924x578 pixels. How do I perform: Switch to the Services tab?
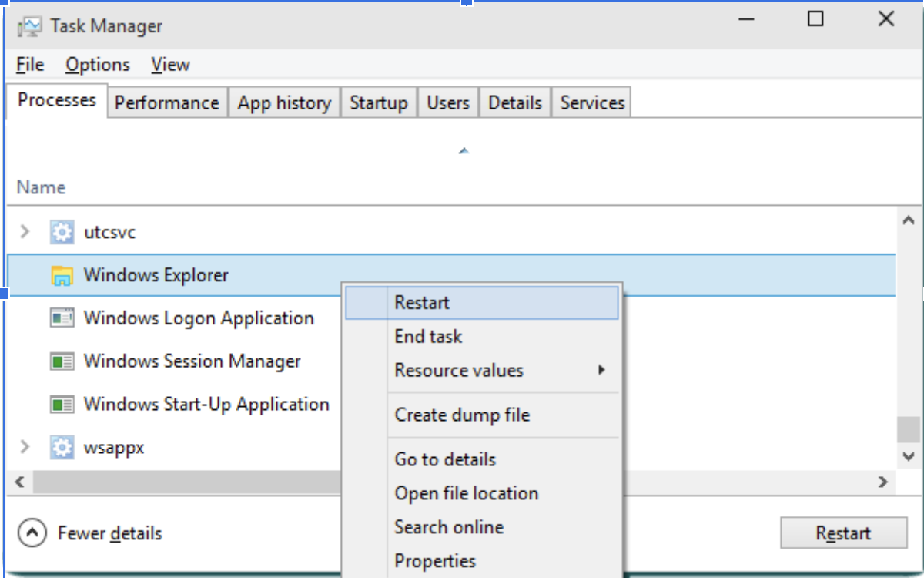[591, 102]
